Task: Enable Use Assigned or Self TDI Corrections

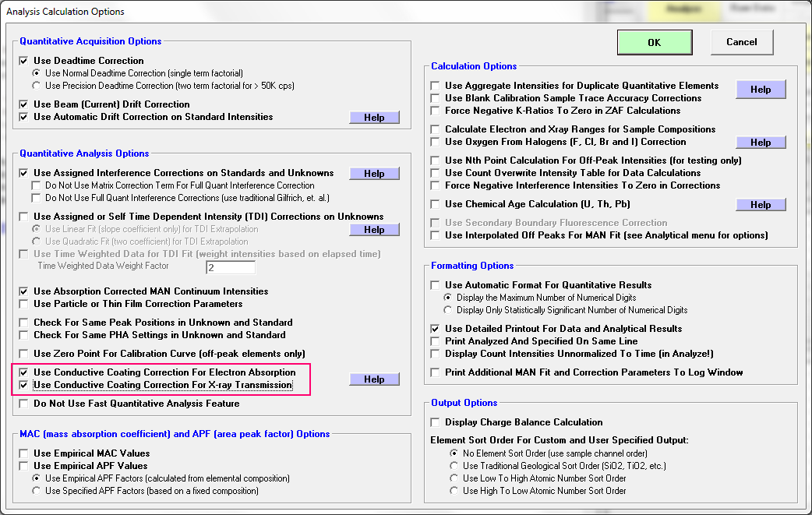Action: (23, 217)
